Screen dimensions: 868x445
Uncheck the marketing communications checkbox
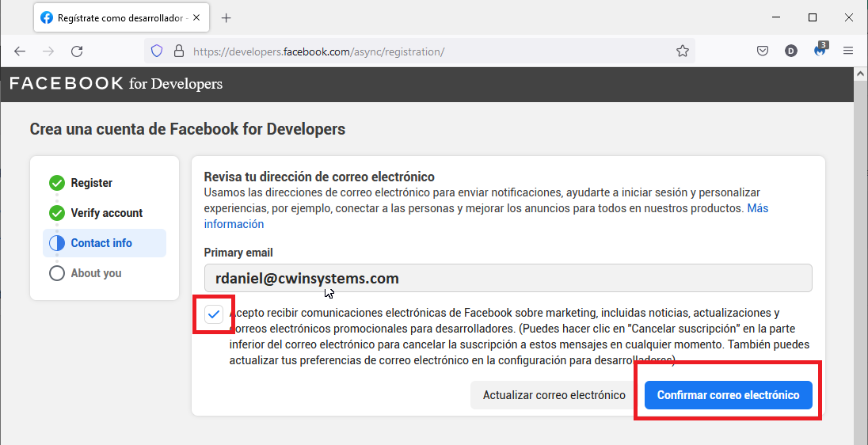pos(214,314)
